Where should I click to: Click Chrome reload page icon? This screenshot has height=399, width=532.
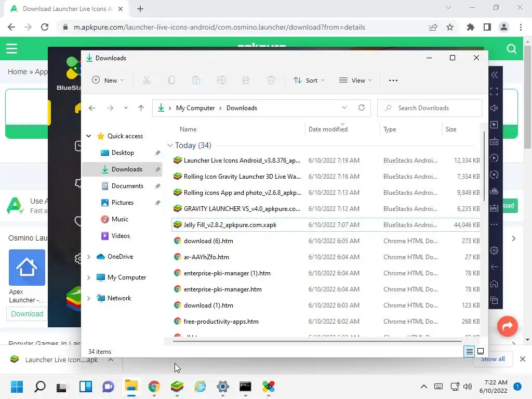(x=45, y=27)
